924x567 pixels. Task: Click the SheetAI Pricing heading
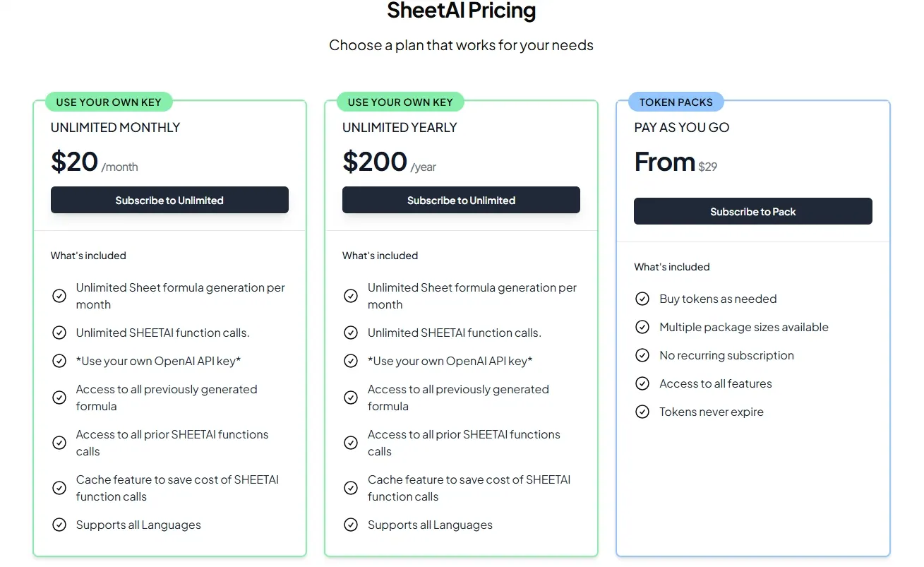coord(461,11)
